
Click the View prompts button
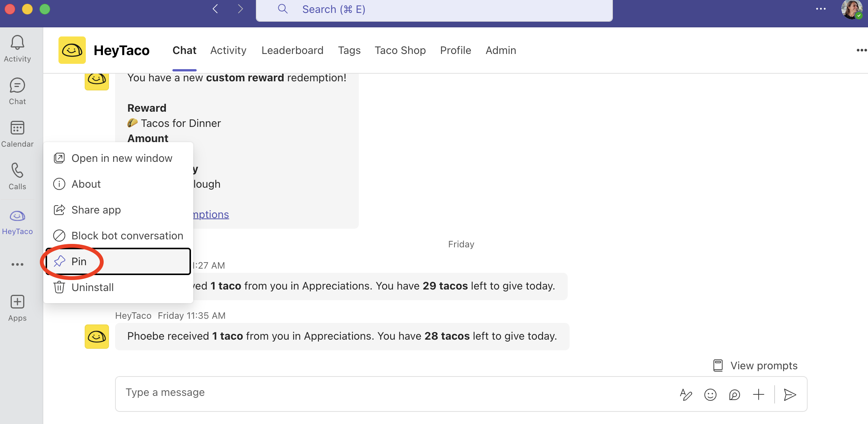pyautogui.click(x=756, y=365)
